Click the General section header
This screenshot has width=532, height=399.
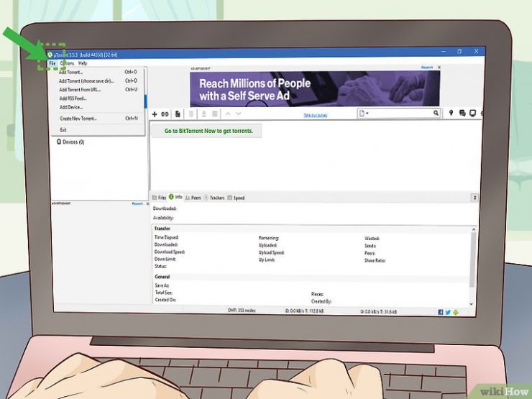pyautogui.click(x=162, y=277)
